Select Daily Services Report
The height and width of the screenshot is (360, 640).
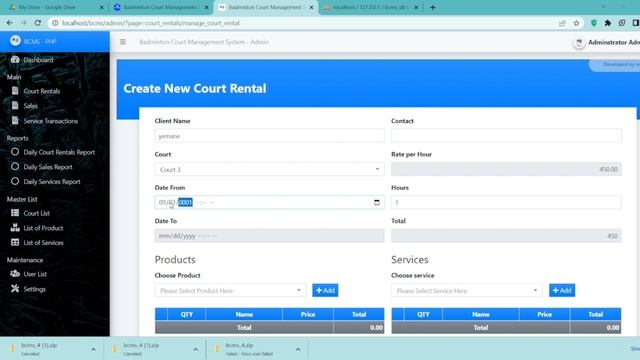pos(51,182)
